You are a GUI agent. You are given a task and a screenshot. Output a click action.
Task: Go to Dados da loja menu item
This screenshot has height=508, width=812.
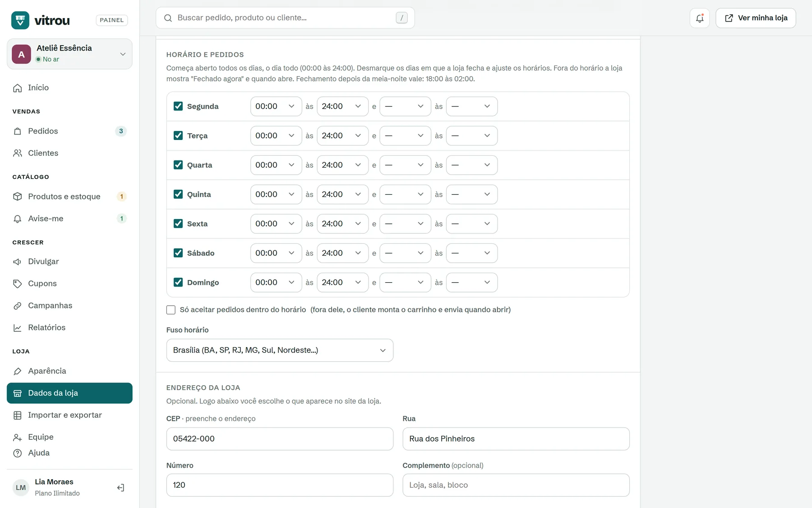69,393
